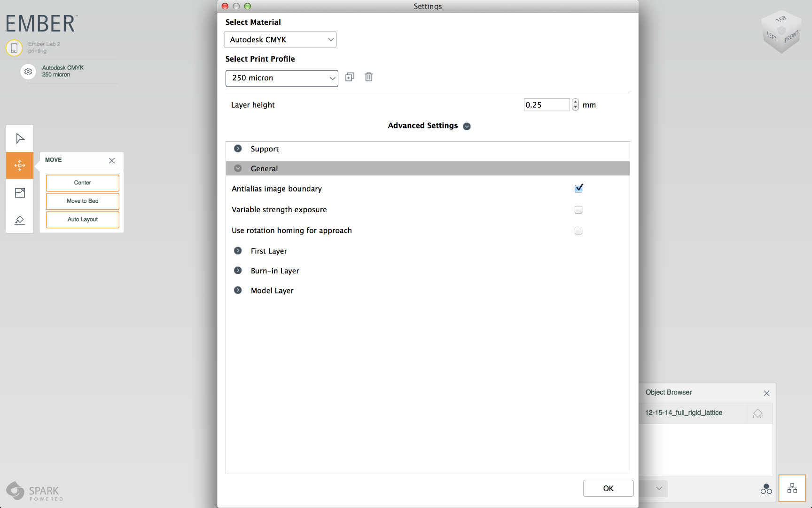812x508 pixels.
Task: Collapse the Advanced Settings section
Action: coord(467,126)
